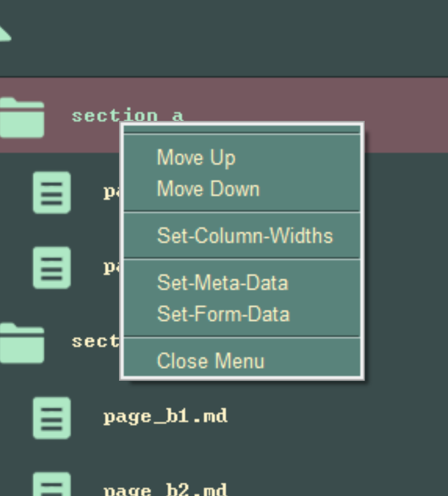Select the second page label under section_a
The width and height of the screenshot is (448, 496).
click(x=112, y=267)
